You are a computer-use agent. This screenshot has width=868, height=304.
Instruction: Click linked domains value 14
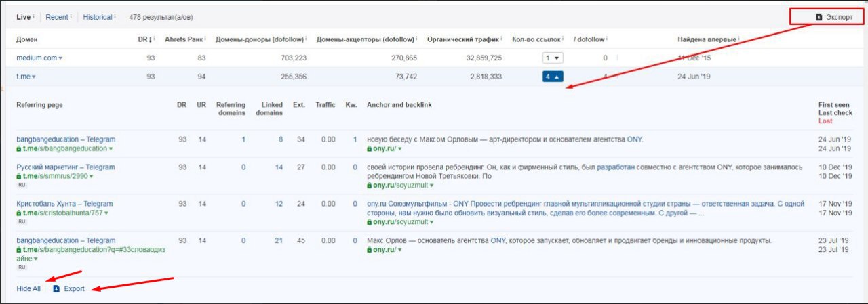click(x=279, y=167)
